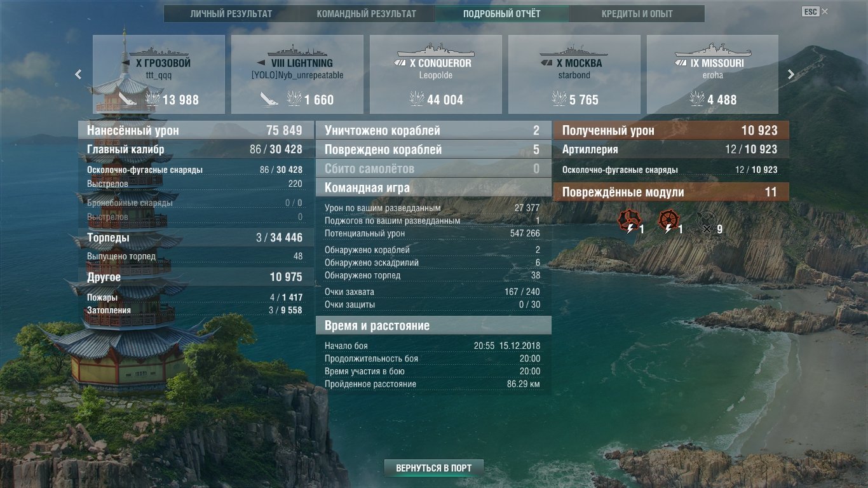This screenshot has width=868, height=488.
Task: Click the steering gear damaged module icon
Action: tap(668, 220)
